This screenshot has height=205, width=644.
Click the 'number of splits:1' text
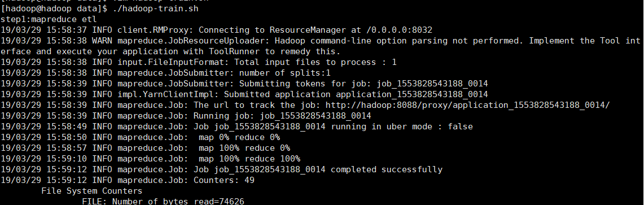point(285,73)
